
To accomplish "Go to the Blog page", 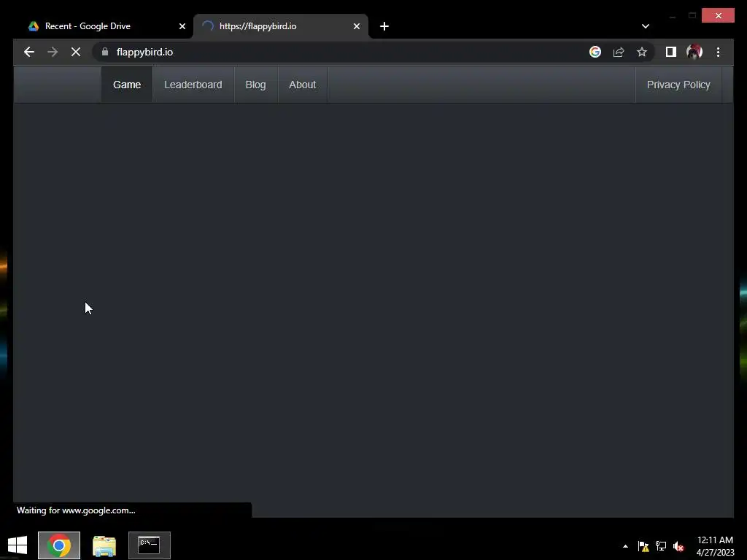I will tap(255, 85).
